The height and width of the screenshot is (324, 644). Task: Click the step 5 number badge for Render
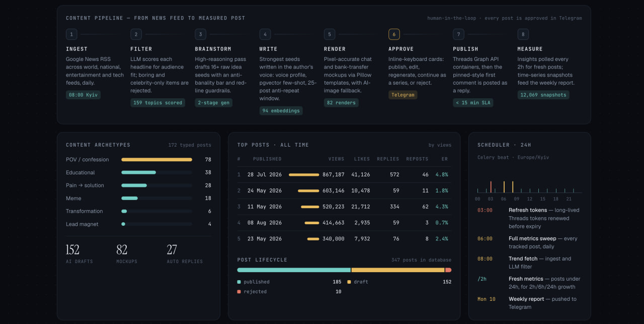[330, 34]
